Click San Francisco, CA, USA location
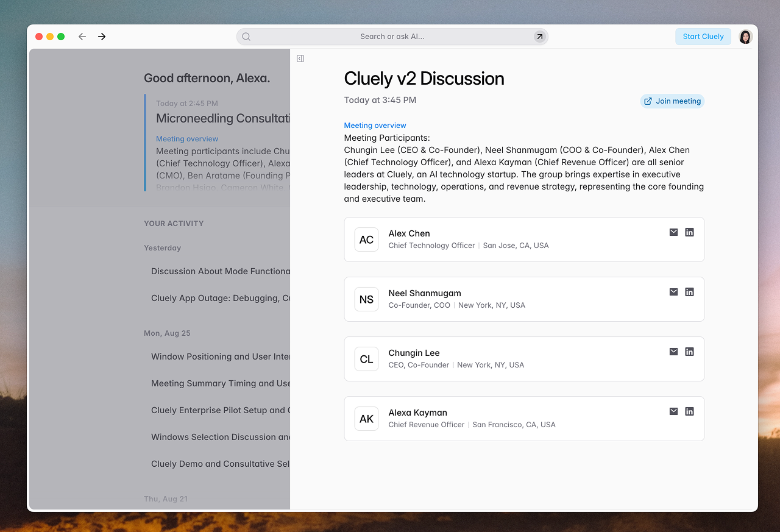The image size is (780, 532). pyautogui.click(x=514, y=425)
